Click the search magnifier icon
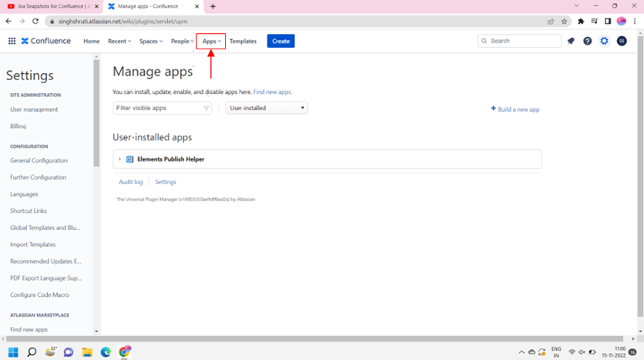Screen dimensions: 644x360 tap(485, 41)
